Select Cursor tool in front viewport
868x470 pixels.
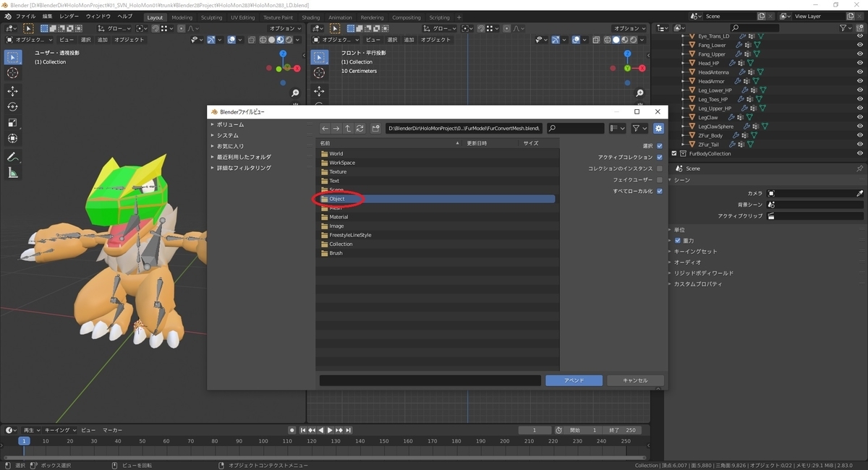[x=319, y=73]
